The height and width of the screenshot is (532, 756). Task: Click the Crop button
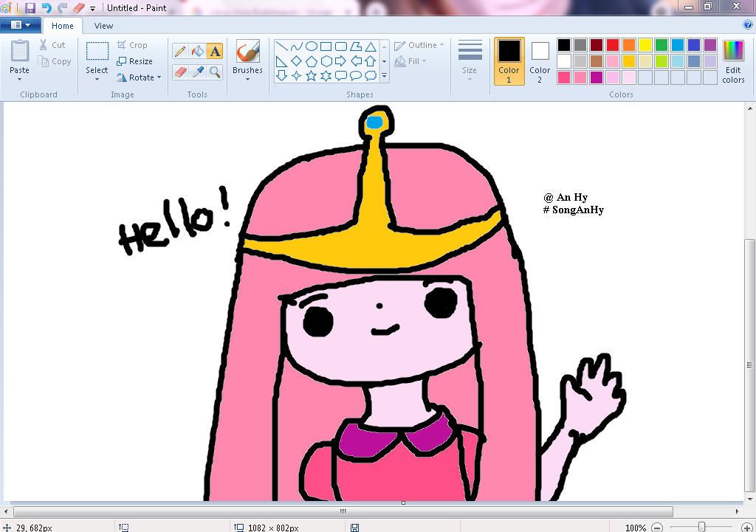tap(132, 45)
